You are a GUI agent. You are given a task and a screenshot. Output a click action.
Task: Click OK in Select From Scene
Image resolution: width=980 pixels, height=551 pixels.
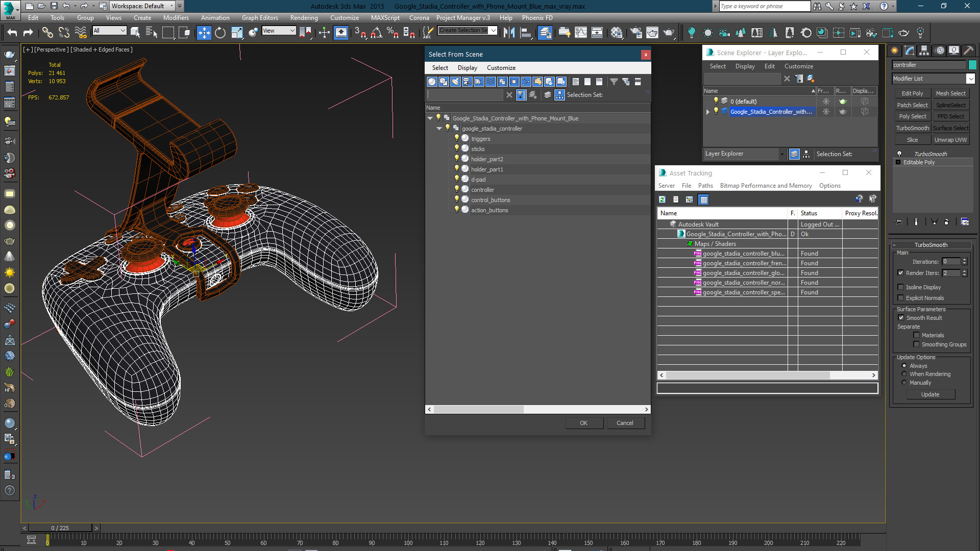(x=583, y=423)
